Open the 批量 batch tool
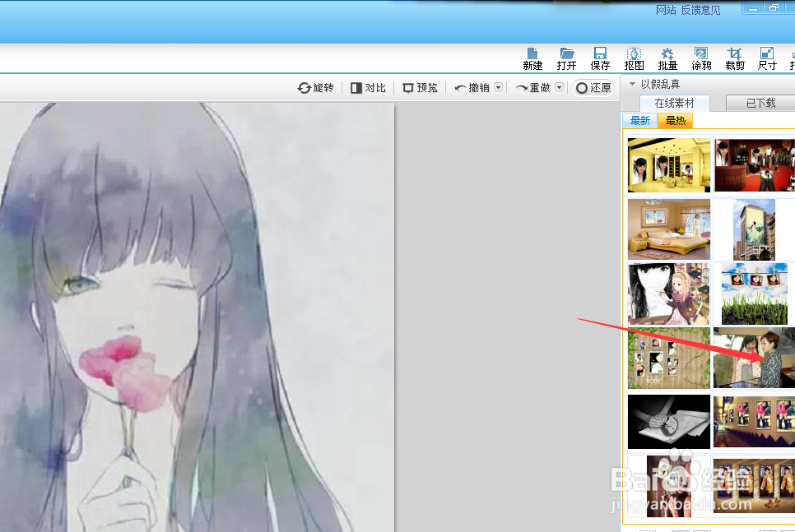Image resolution: width=795 pixels, height=532 pixels. (x=667, y=58)
